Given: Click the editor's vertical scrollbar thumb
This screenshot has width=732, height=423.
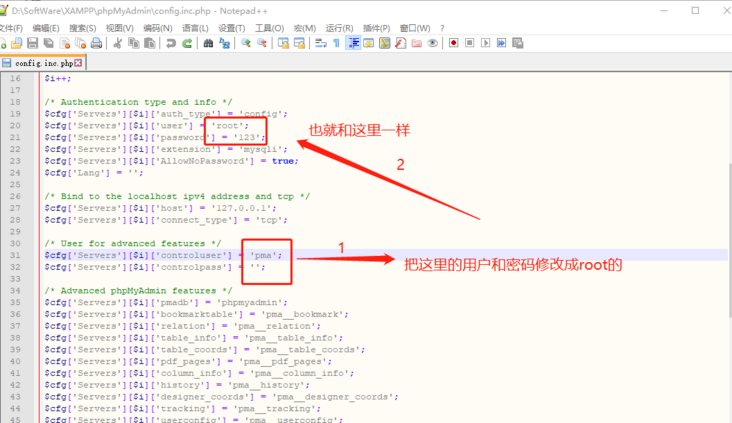Looking at the screenshot, I should point(729,240).
